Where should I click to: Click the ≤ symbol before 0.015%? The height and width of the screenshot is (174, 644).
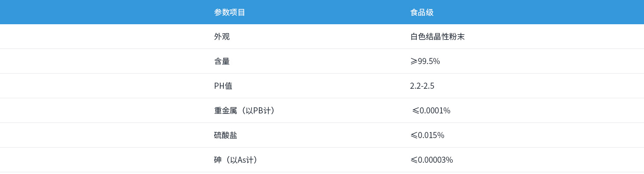(x=414, y=135)
